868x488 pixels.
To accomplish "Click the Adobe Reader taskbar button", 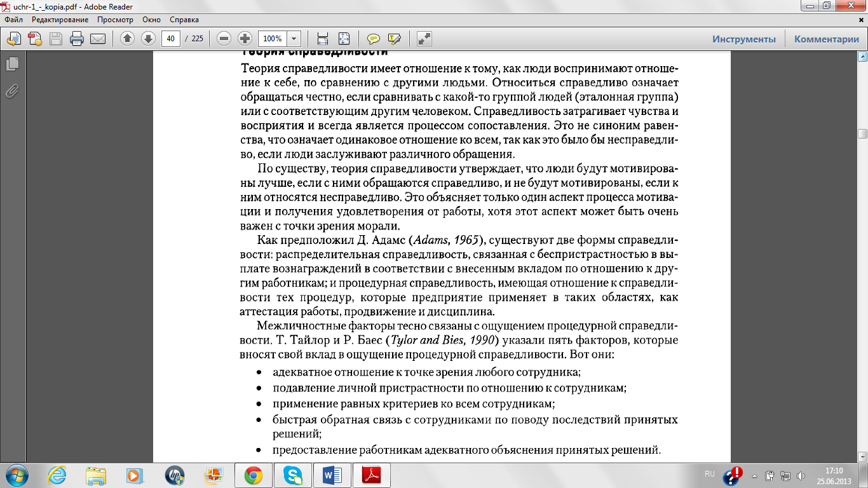I will pos(372,475).
